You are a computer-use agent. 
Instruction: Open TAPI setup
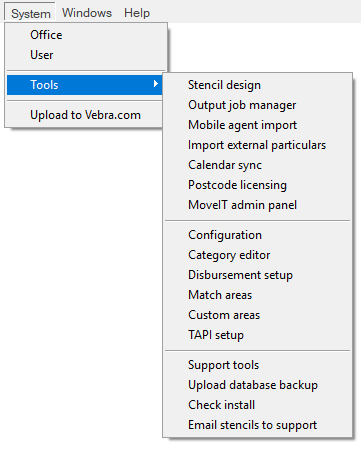(257, 335)
